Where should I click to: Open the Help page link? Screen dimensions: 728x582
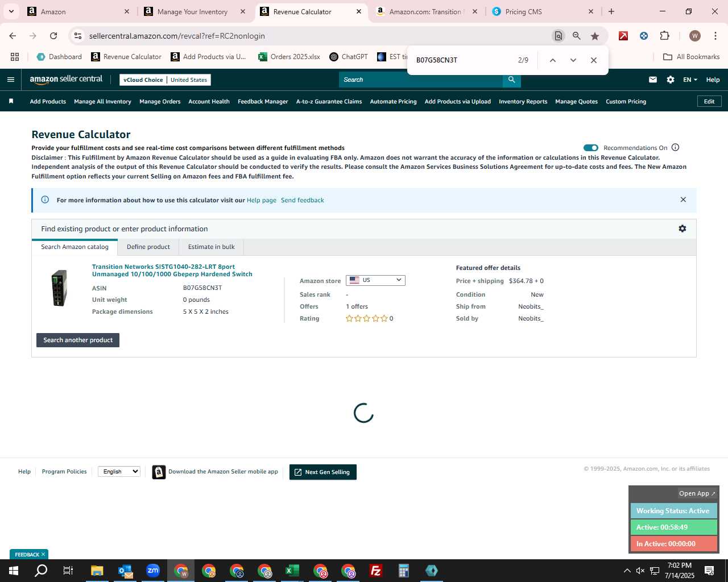262,200
